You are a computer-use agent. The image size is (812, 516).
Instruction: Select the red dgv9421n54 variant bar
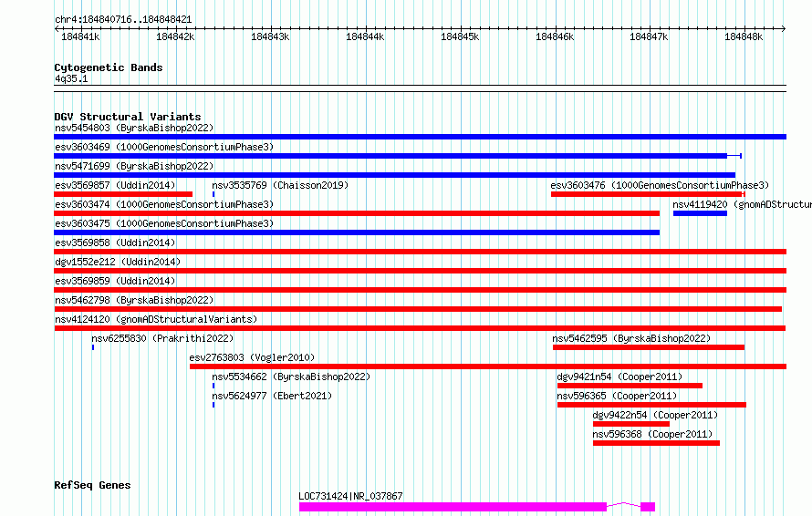630,386
